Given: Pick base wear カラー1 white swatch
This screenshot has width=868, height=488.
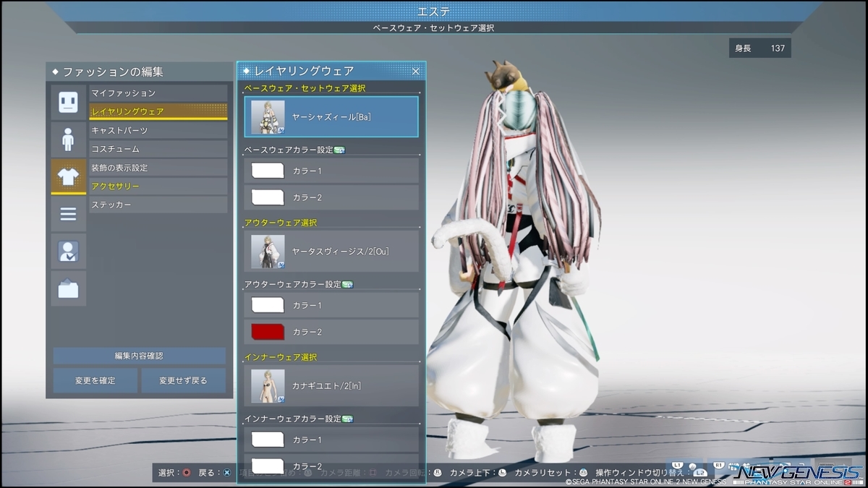Looking at the screenshot, I should click(x=268, y=171).
